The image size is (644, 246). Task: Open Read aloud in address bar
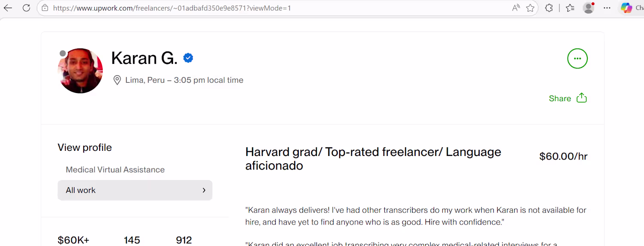[x=516, y=8]
